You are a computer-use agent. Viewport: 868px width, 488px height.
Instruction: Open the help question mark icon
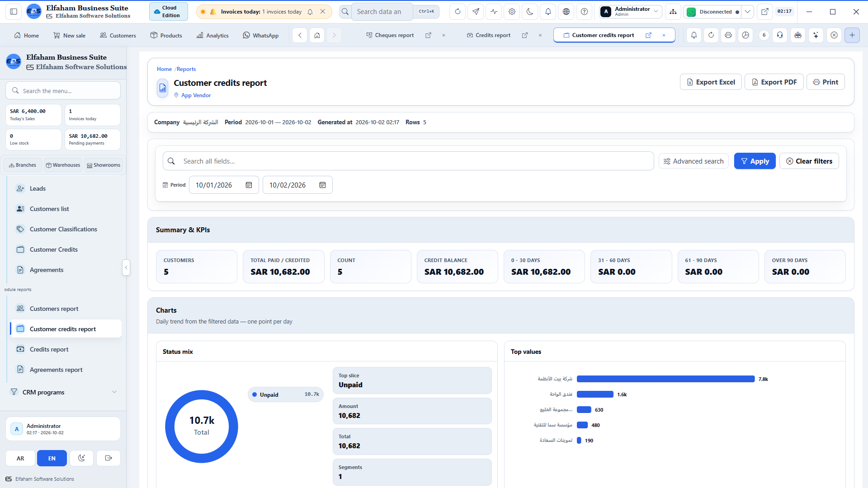(584, 12)
